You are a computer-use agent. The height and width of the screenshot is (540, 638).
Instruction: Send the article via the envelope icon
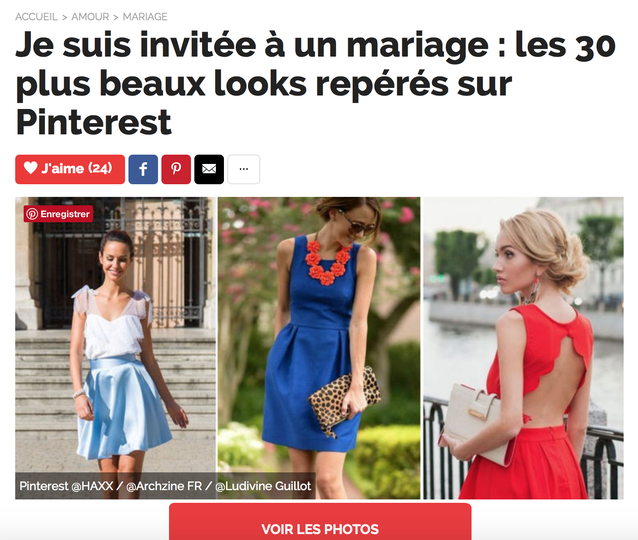pos(209,169)
